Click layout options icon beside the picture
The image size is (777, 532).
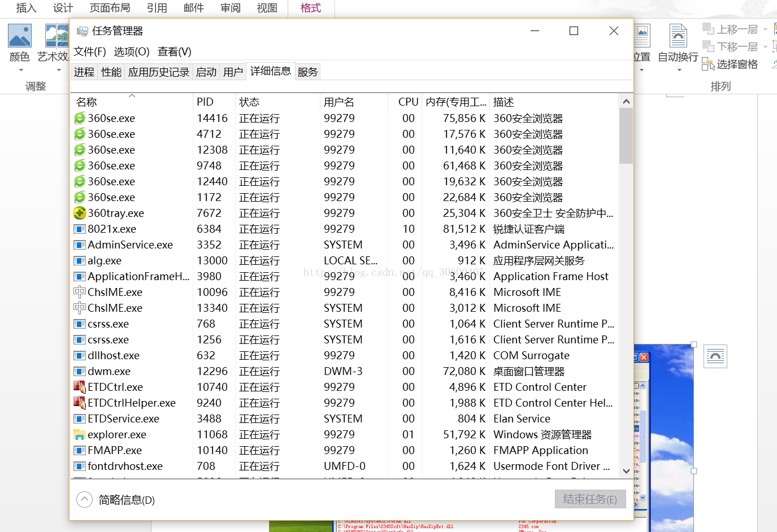[x=715, y=356]
